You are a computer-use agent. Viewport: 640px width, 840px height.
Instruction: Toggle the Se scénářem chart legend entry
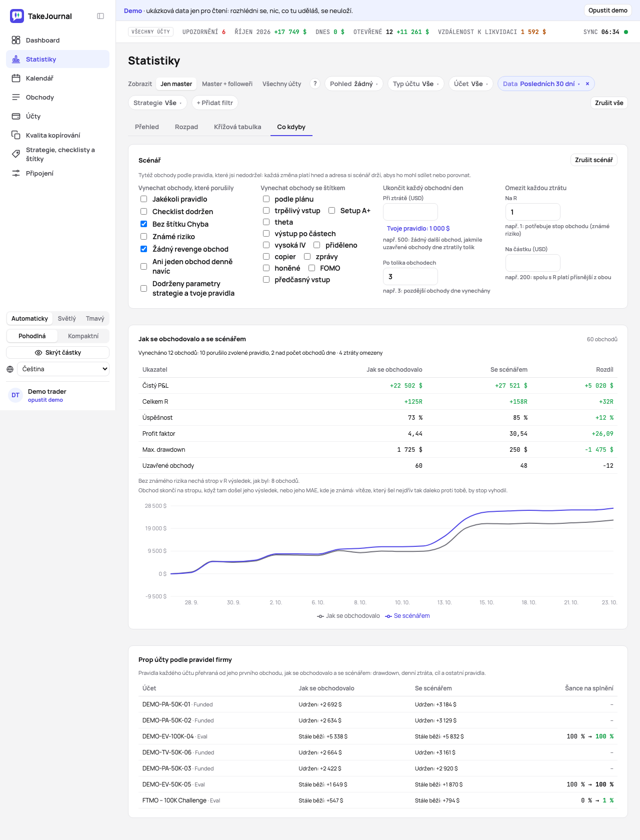click(407, 616)
